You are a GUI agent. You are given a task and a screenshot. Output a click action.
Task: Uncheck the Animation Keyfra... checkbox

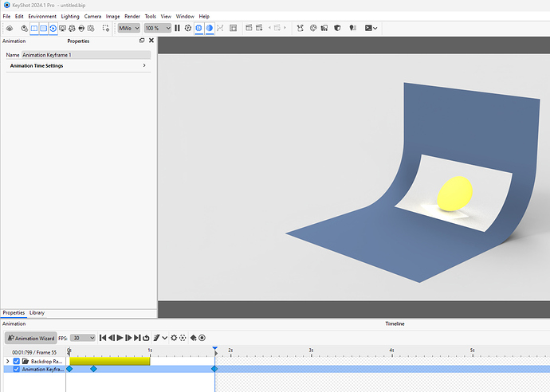[x=16, y=369]
